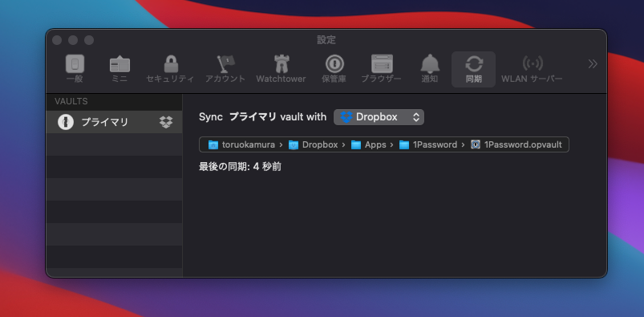Select the プライマリ vault in sidebar
Image resolution: width=644 pixels, height=317 pixels.
(114, 122)
